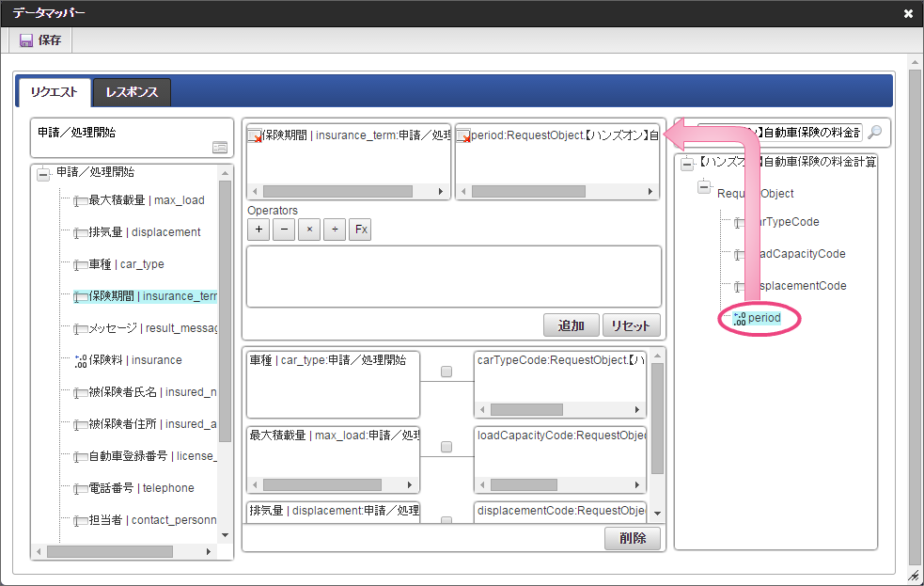924x586 pixels.
Task: Click the 保存 save button
Action: click(40, 40)
